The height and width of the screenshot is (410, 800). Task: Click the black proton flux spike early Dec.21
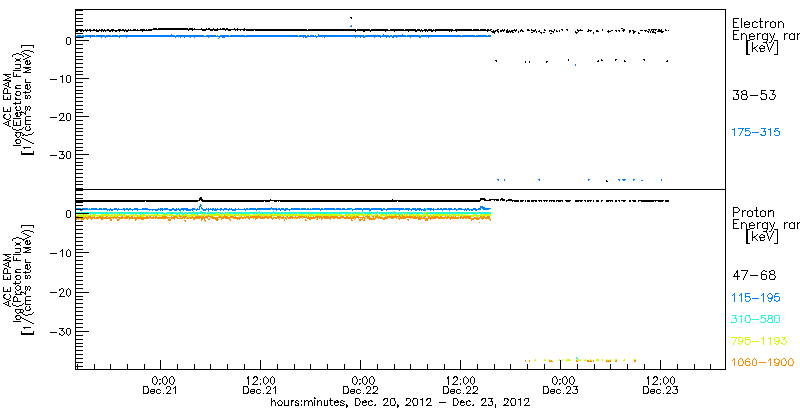point(201,198)
